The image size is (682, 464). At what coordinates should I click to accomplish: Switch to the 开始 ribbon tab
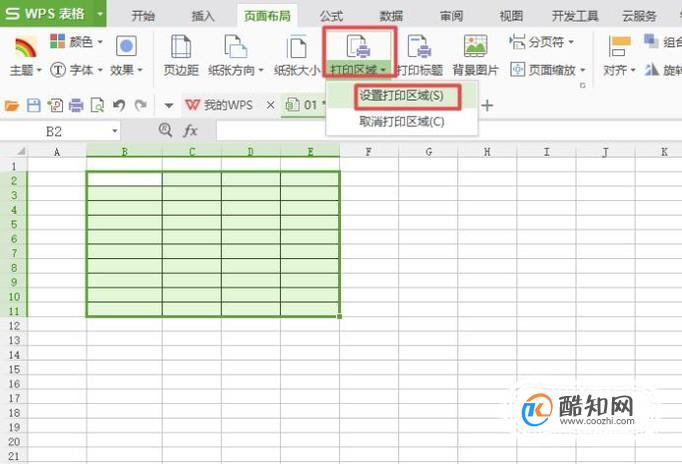point(143,16)
